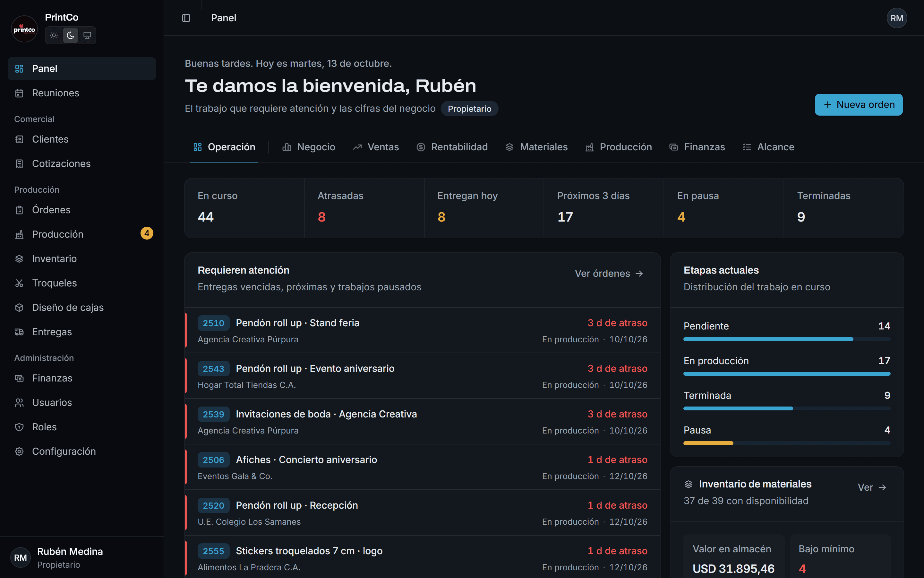Select dark theme moon icon
Image resolution: width=924 pixels, height=578 pixels.
[x=71, y=36]
